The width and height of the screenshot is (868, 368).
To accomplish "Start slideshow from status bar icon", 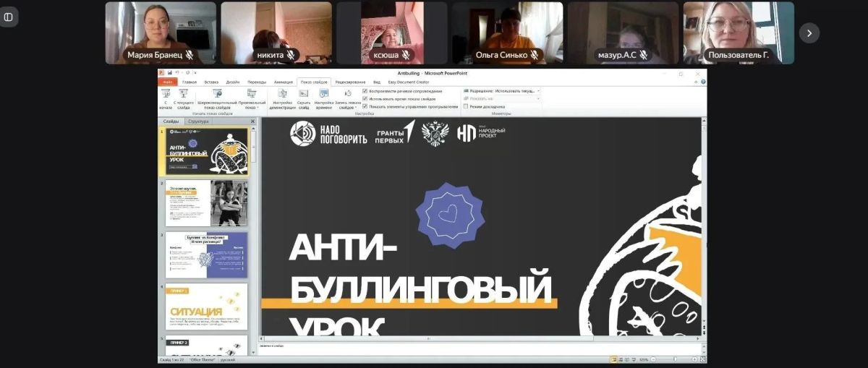I will 634,359.
